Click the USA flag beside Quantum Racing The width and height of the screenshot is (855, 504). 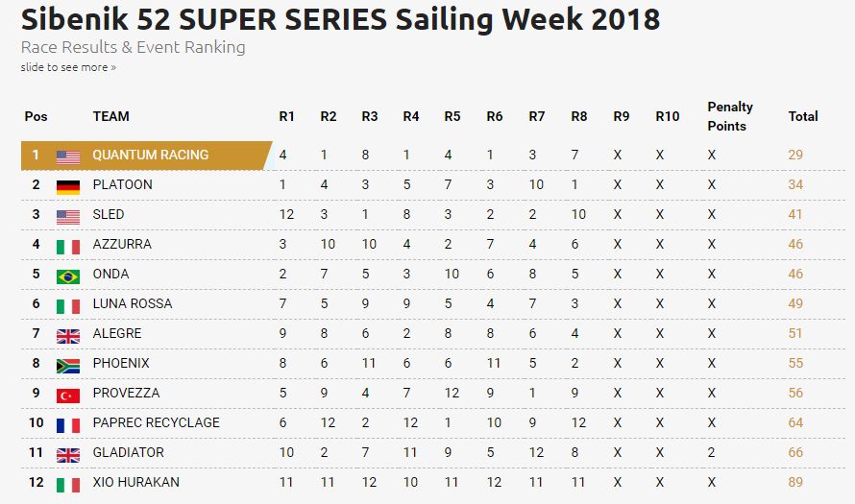tap(68, 157)
